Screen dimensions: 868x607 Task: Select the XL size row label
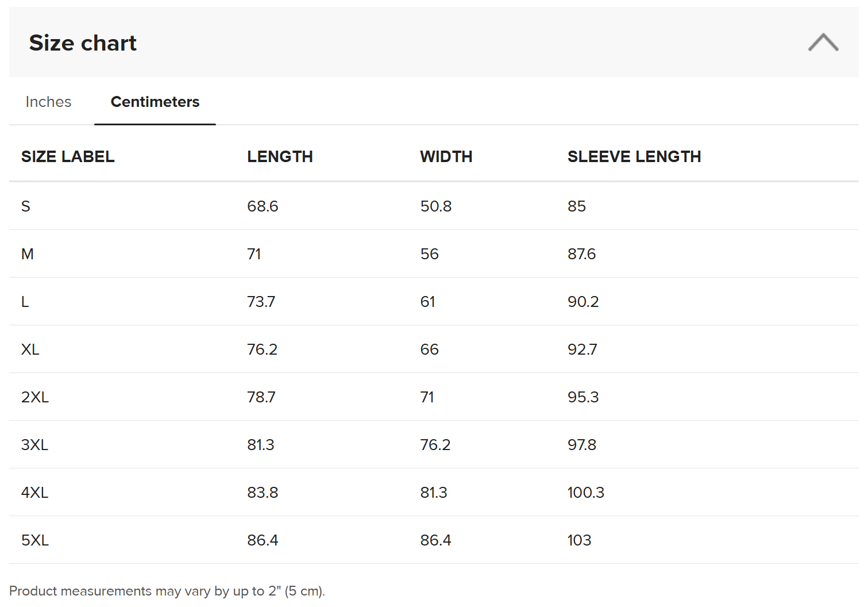tap(30, 349)
